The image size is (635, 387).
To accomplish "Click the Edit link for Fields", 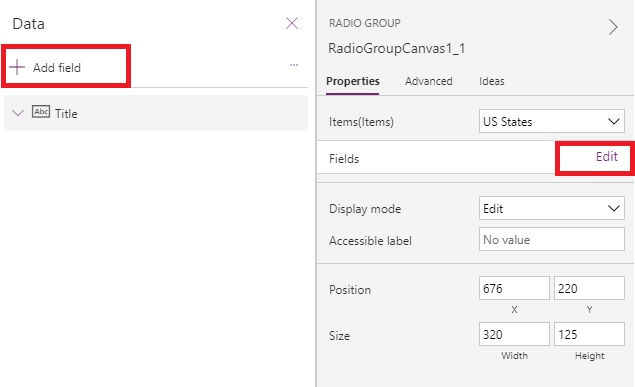I will (x=606, y=157).
